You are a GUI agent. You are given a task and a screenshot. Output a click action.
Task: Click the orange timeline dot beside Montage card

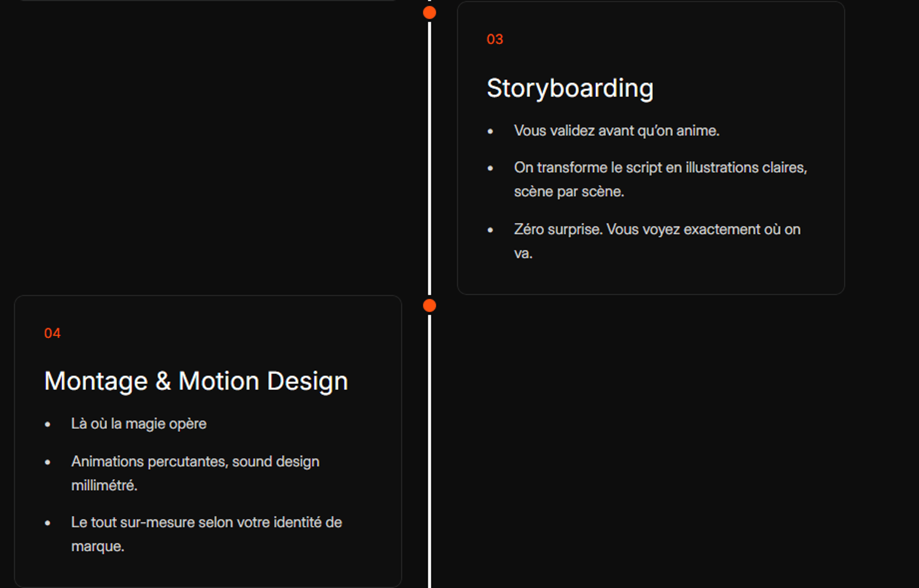[429, 306]
